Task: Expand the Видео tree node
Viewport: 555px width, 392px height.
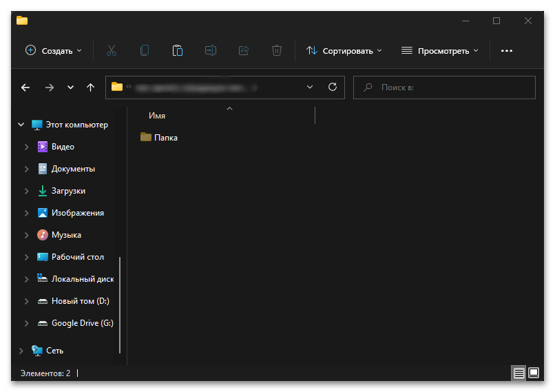Action: [x=26, y=147]
